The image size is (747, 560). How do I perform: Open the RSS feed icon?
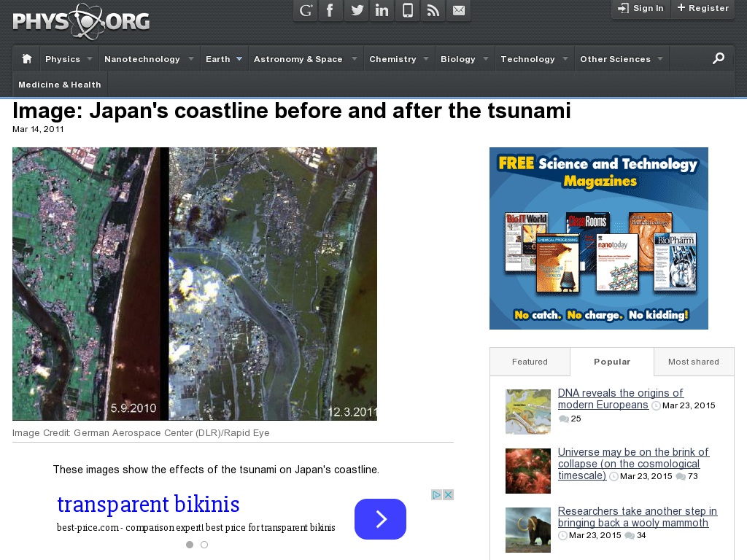tap(433, 10)
